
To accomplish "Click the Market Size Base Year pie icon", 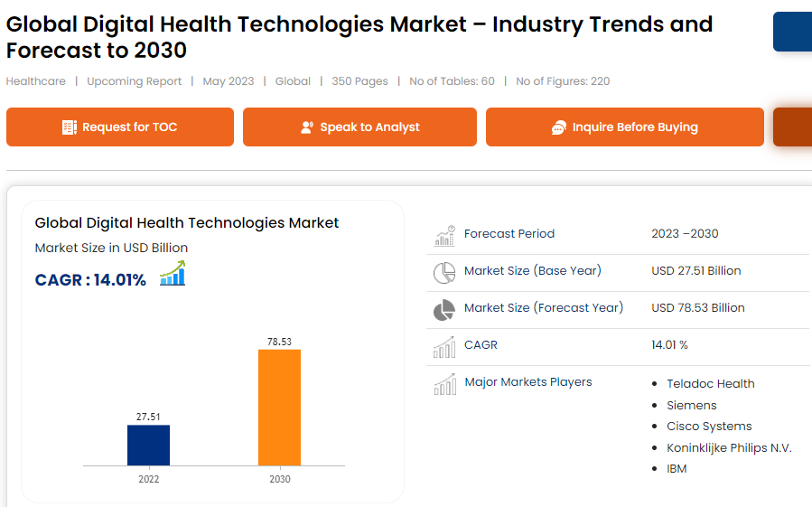I will tap(444, 272).
